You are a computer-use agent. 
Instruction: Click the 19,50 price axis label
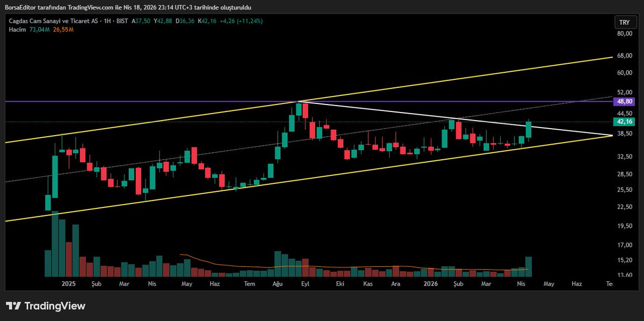pyautogui.click(x=625, y=226)
